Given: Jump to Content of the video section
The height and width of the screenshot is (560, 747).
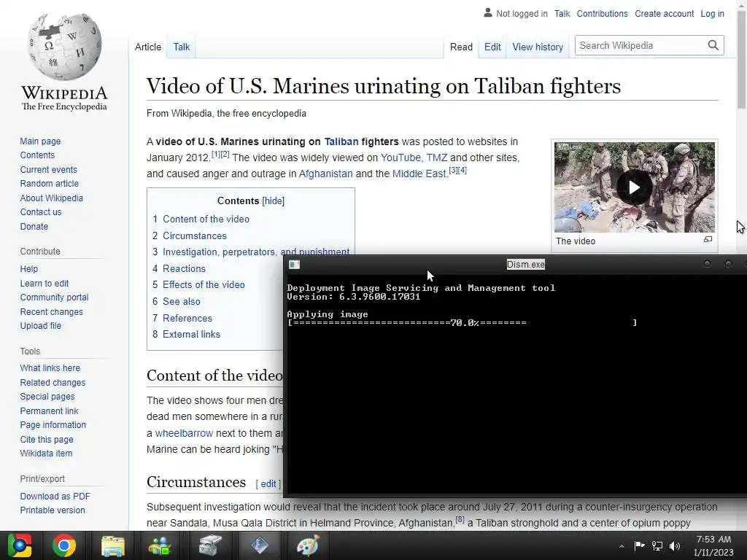Looking at the screenshot, I should (206, 219).
